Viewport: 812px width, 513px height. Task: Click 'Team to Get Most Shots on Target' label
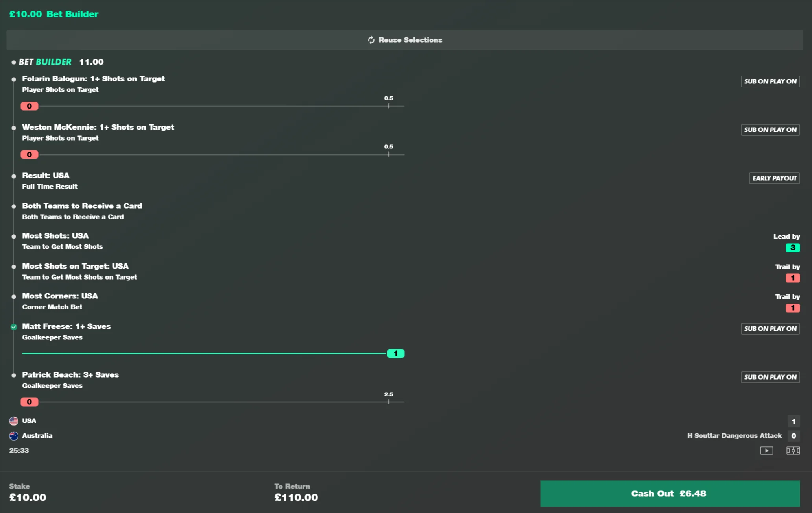click(79, 277)
